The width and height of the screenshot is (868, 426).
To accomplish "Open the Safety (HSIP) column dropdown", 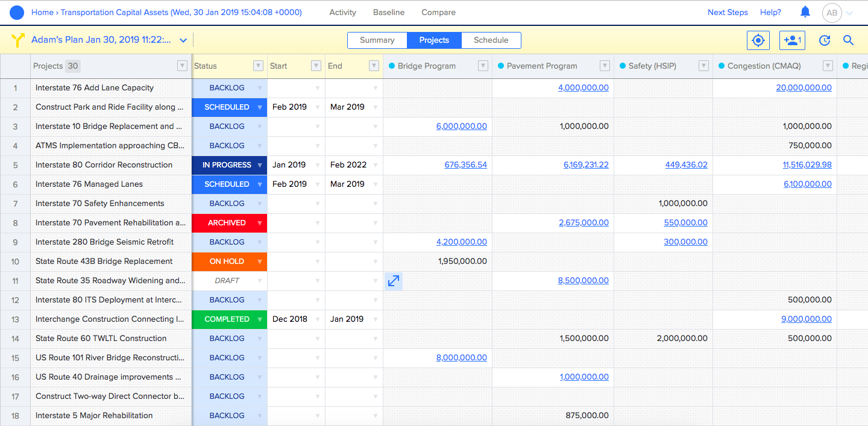I will [703, 66].
